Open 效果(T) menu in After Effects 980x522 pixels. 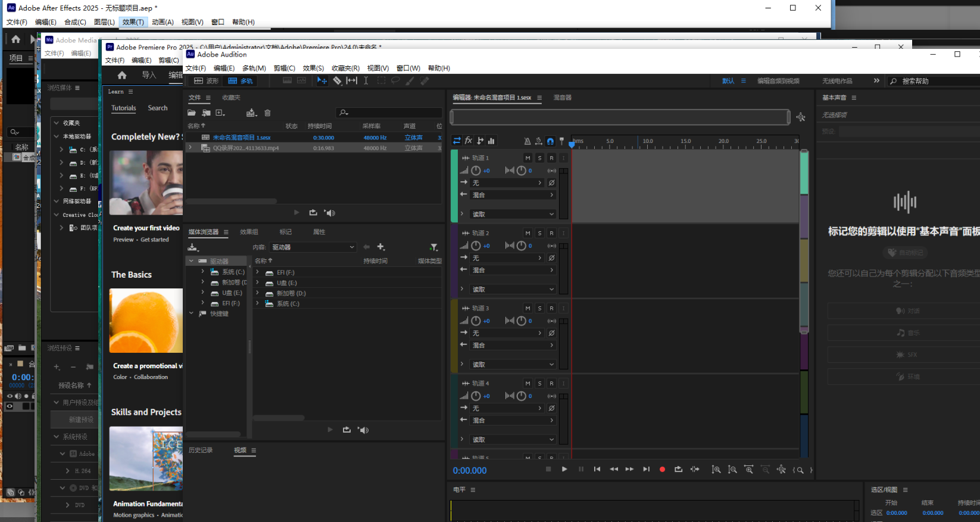click(x=133, y=22)
